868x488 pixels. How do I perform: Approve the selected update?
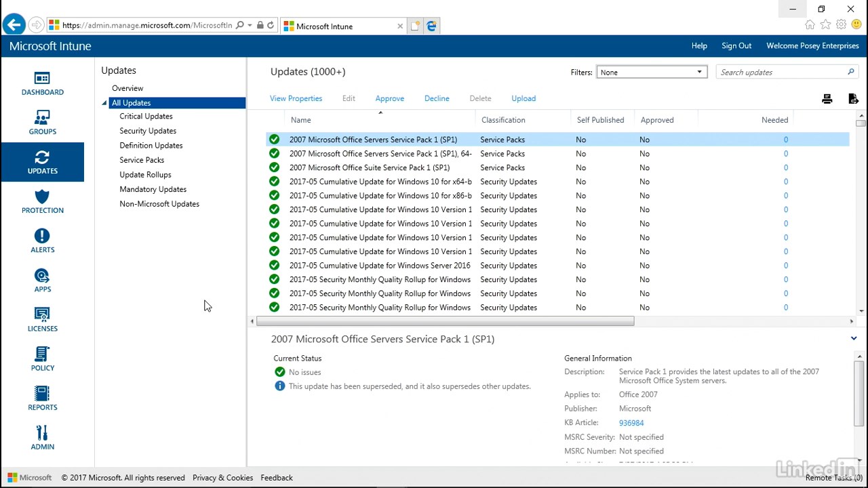coord(390,98)
